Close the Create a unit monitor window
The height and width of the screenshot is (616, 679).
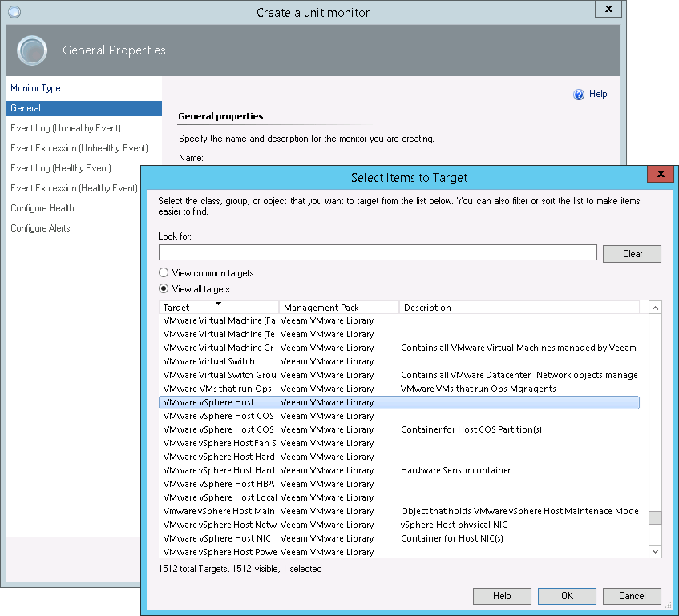point(608,9)
